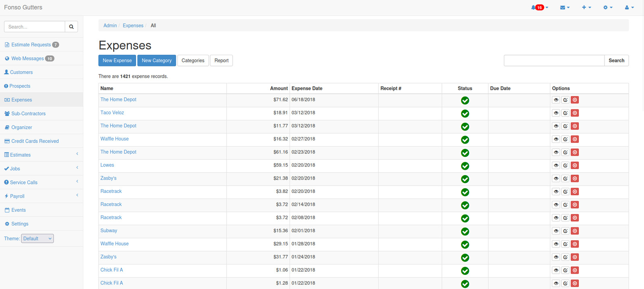View the Subway expense (eye icon)
The width and height of the screenshot is (644, 289).
click(x=556, y=231)
